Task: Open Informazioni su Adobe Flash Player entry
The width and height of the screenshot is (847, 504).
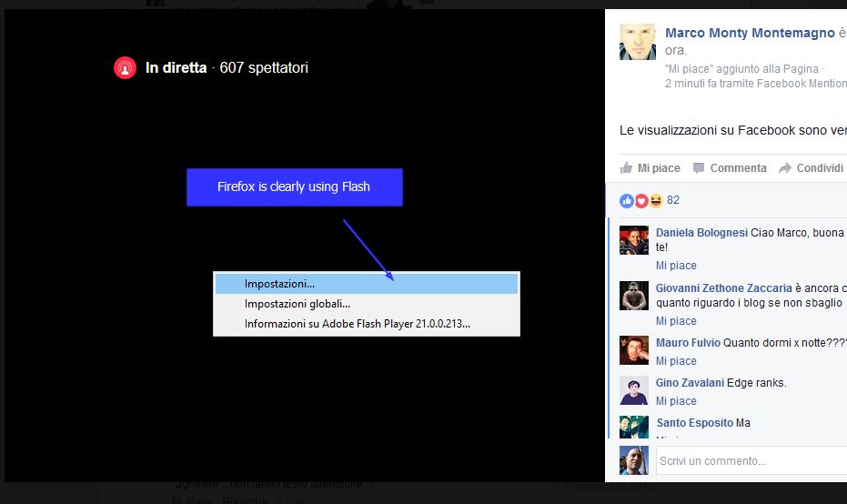Action: click(x=367, y=324)
